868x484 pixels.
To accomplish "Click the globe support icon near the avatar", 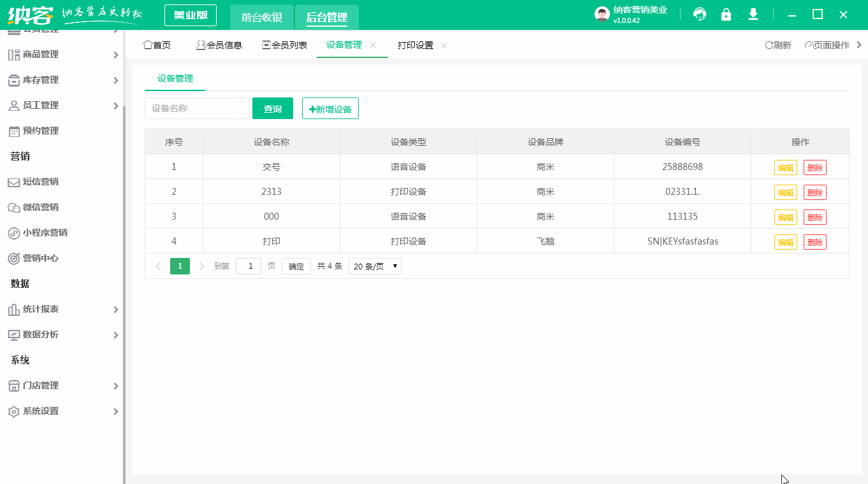I will 699,13.
